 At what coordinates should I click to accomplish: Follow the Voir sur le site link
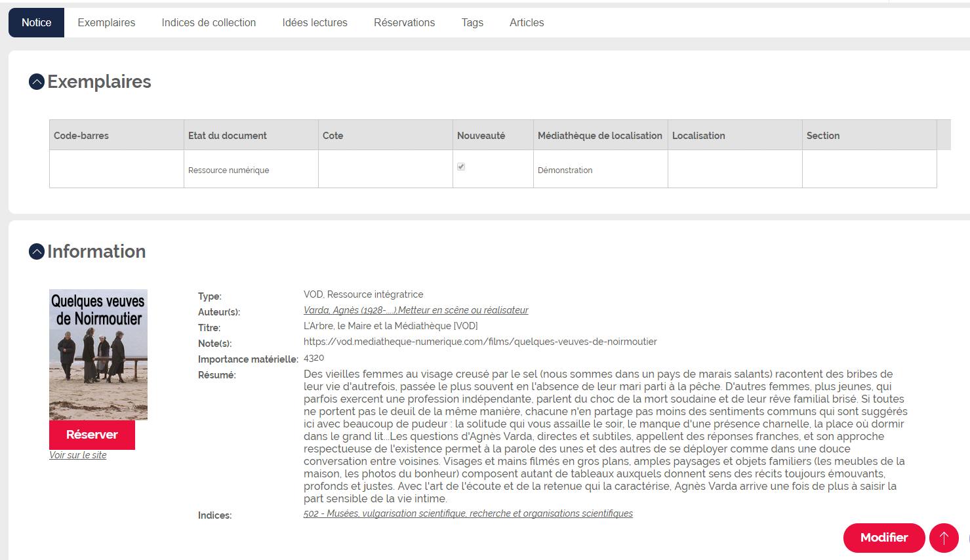click(77, 455)
